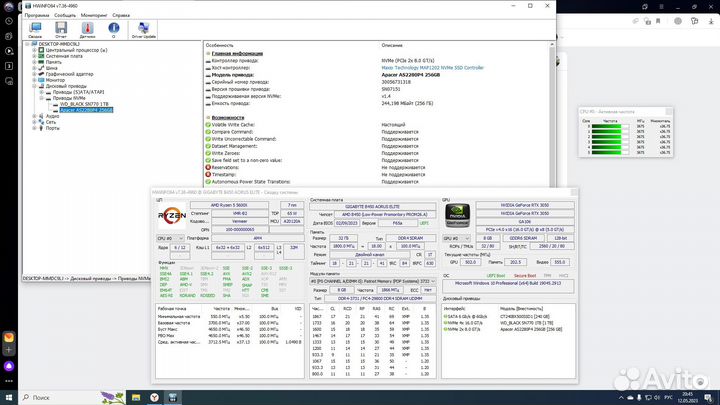Open the Датчики sensors thermometer icon
720x405 pixels.
[x=87, y=30]
